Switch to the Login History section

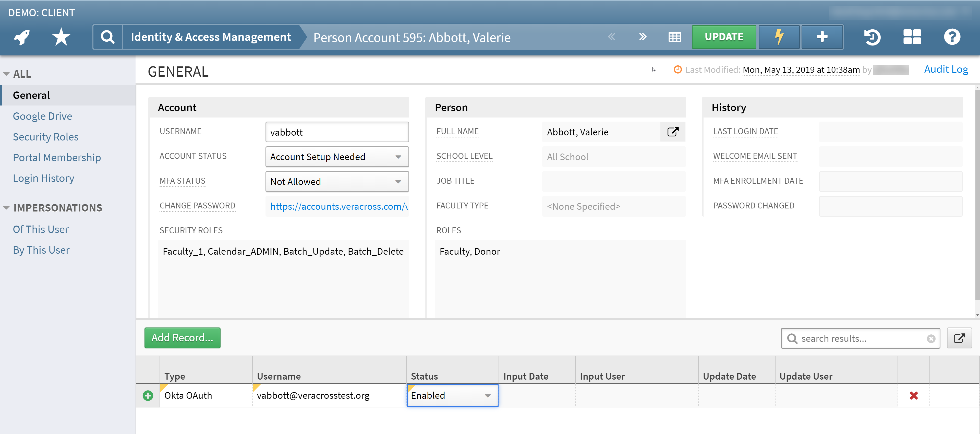(43, 178)
